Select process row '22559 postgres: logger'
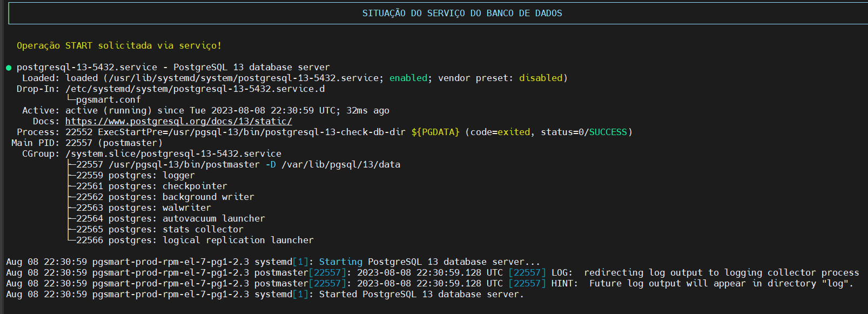 point(136,175)
